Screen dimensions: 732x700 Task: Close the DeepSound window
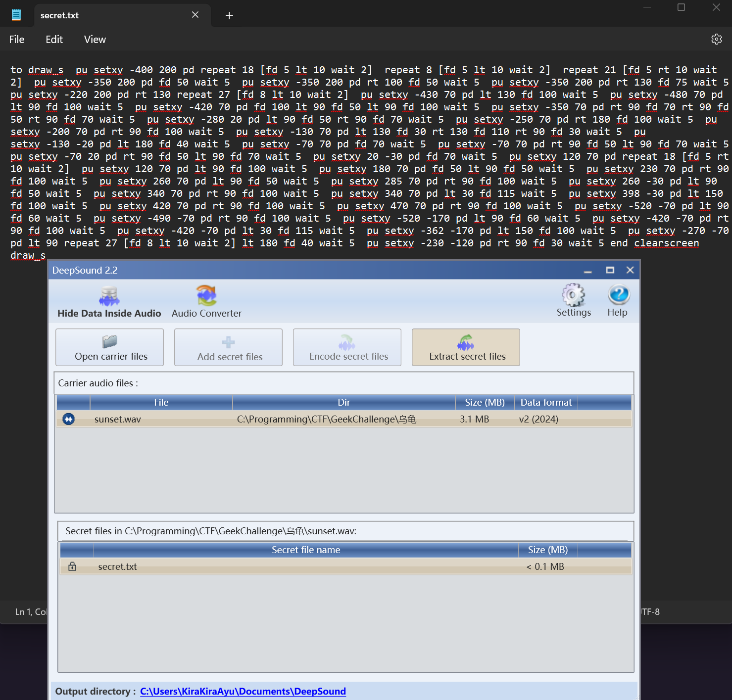tap(630, 270)
